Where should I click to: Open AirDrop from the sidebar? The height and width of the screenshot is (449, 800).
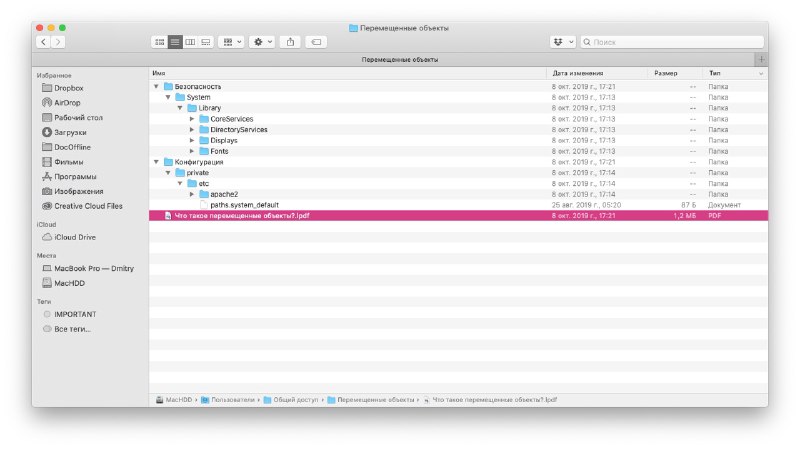coord(69,102)
